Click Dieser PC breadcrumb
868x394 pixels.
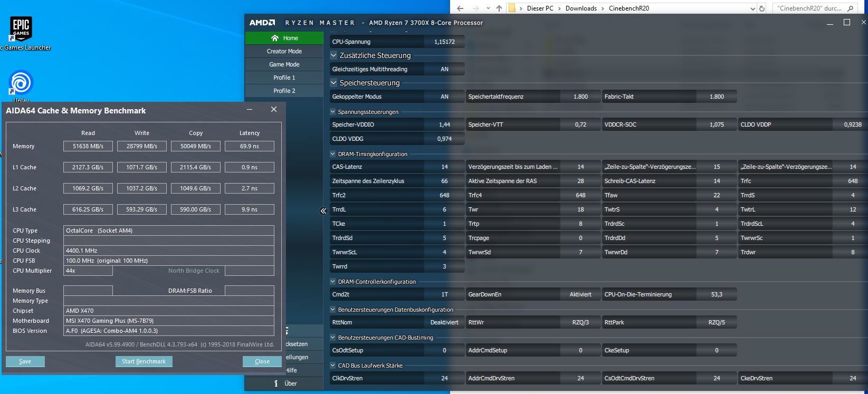click(x=540, y=8)
